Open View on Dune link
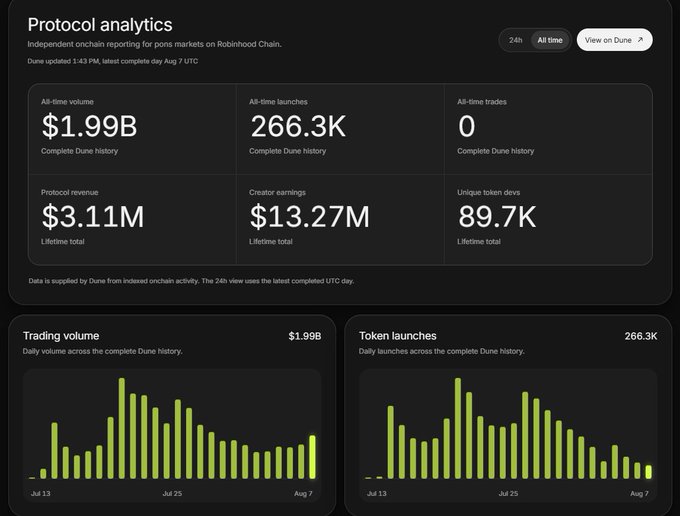Image resolution: width=680 pixels, height=516 pixels. point(615,40)
